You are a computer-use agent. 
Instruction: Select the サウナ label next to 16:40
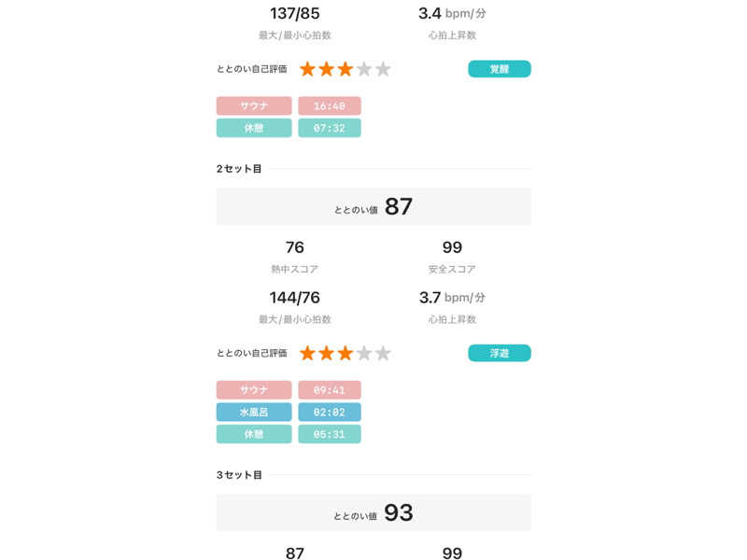click(254, 106)
